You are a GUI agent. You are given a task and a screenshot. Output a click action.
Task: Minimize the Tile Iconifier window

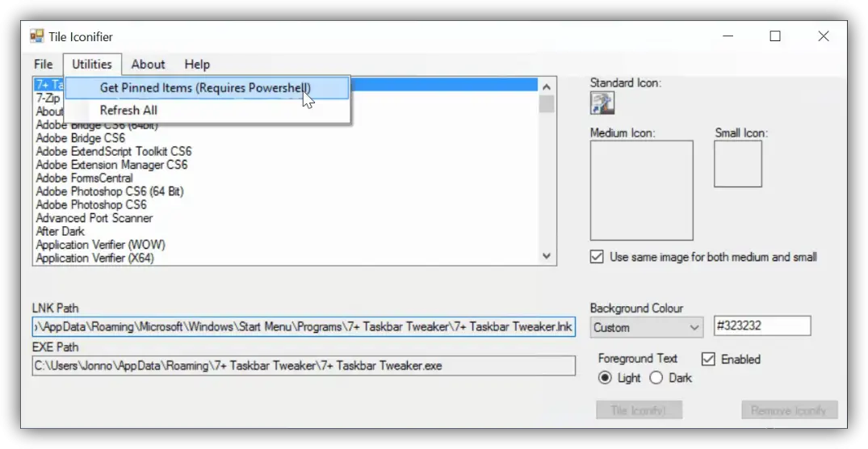(728, 36)
